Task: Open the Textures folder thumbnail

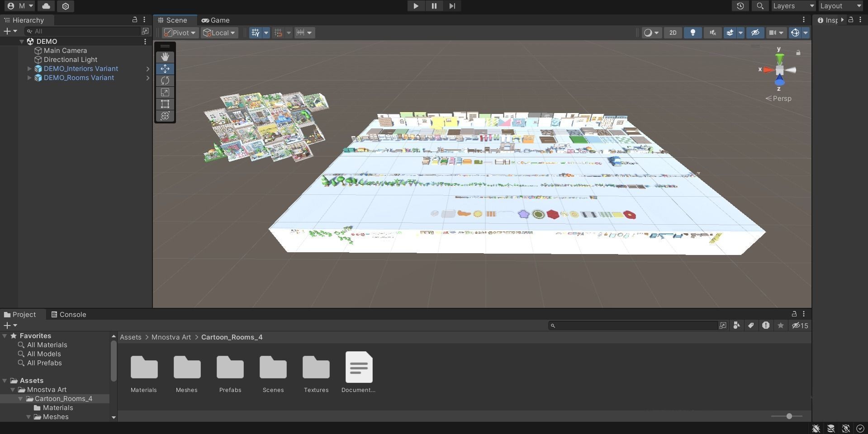Action: [x=316, y=367]
